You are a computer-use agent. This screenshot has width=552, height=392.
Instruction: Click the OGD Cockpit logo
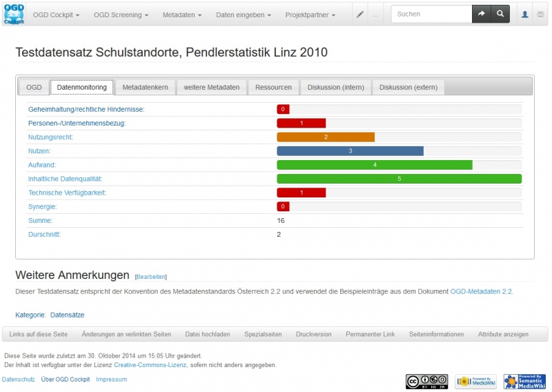[x=14, y=14]
